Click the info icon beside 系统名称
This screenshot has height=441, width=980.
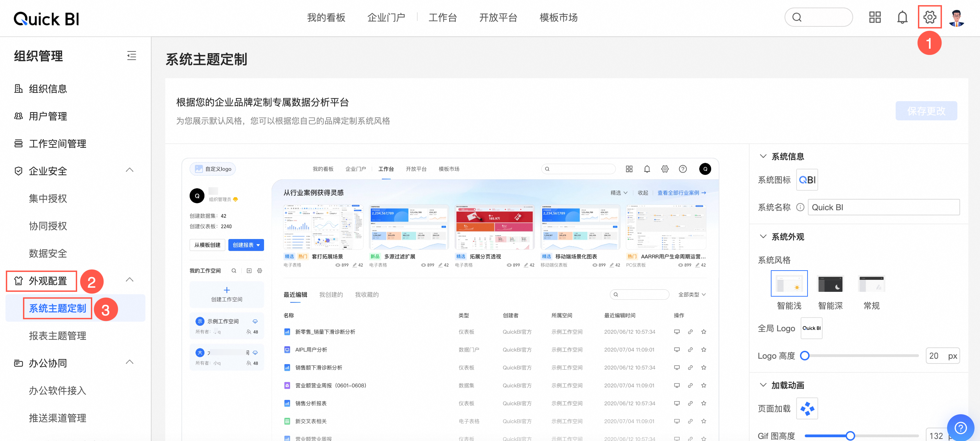(800, 207)
